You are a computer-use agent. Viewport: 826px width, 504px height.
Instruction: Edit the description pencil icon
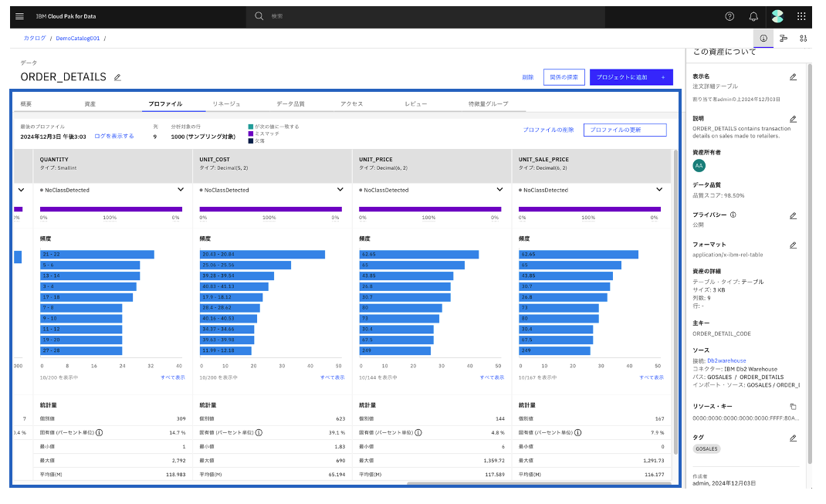[x=793, y=119]
